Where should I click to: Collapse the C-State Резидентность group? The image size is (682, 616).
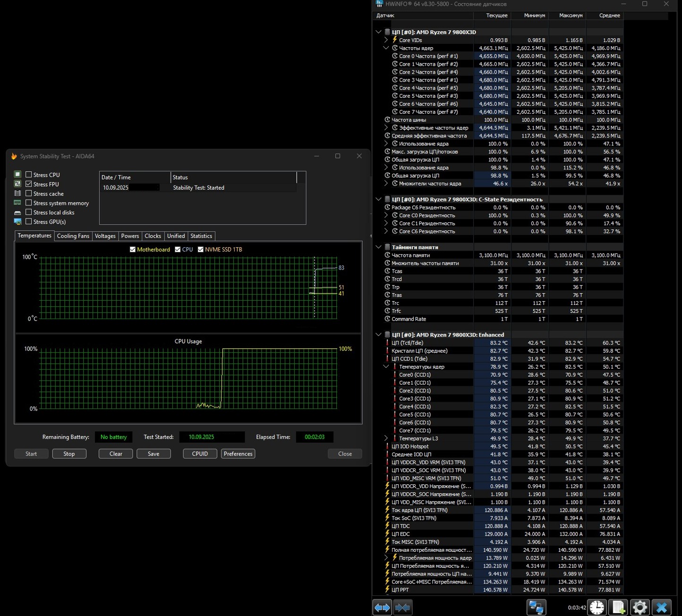[378, 199]
